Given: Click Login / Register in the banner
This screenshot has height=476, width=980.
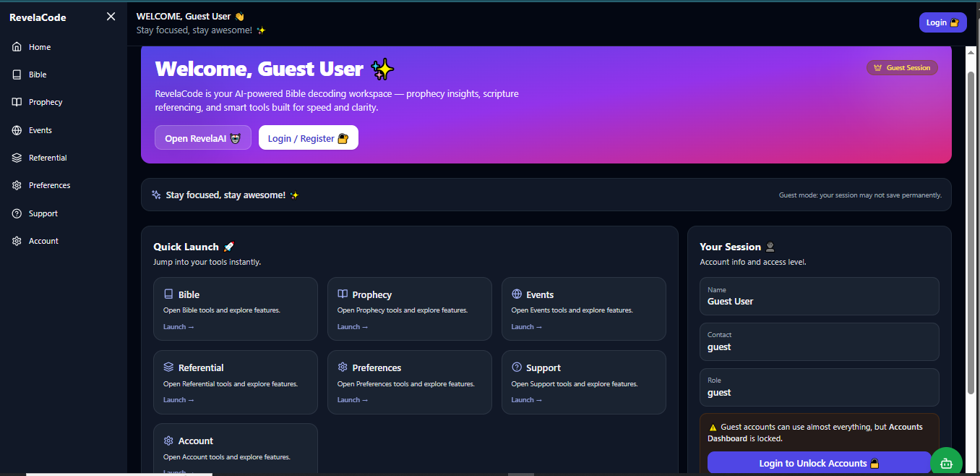Looking at the screenshot, I should (308, 137).
